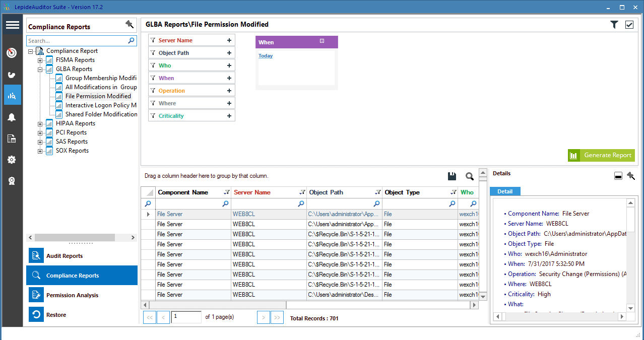Collapse the When filter box
Viewport: 644px width, 340px height.
pyautogui.click(x=322, y=41)
